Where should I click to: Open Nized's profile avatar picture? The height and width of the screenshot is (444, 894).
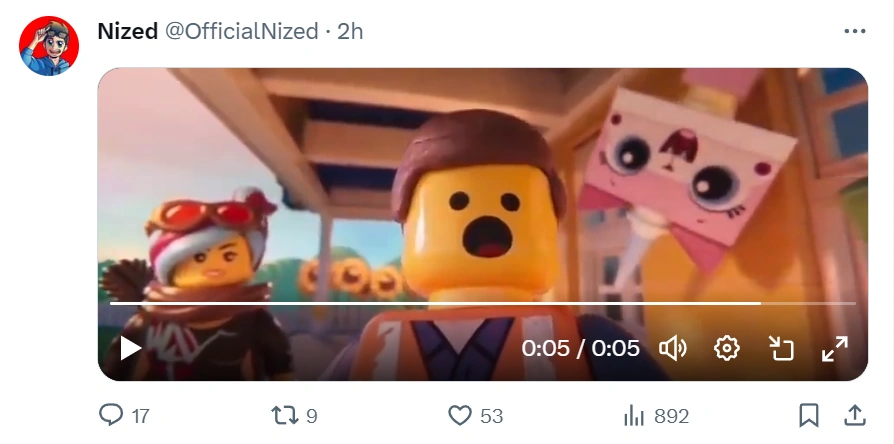coord(49,46)
